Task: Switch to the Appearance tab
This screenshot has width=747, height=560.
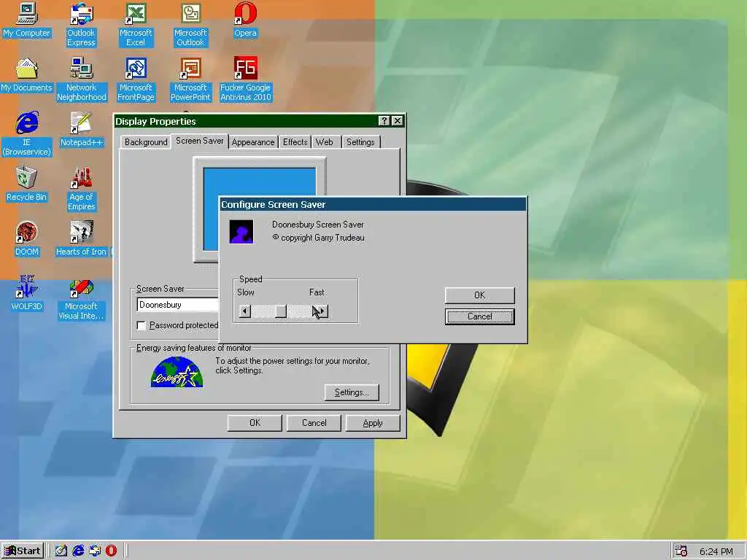Action: [x=253, y=142]
